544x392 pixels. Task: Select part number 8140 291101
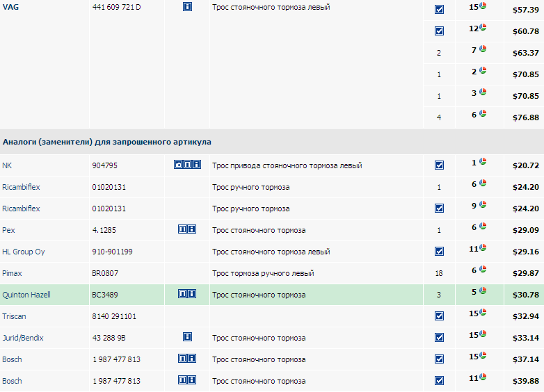(114, 316)
